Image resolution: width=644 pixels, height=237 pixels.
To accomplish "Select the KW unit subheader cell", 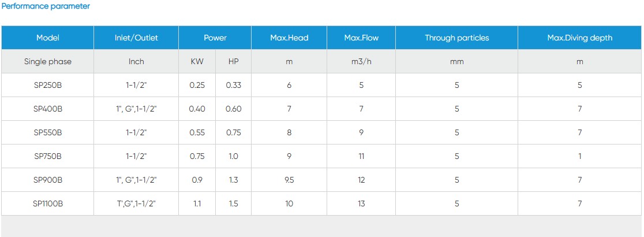I will (x=197, y=61).
